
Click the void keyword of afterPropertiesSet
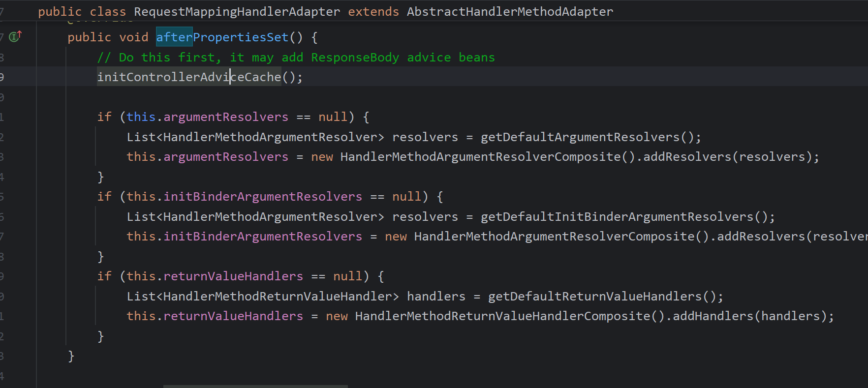point(133,37)
